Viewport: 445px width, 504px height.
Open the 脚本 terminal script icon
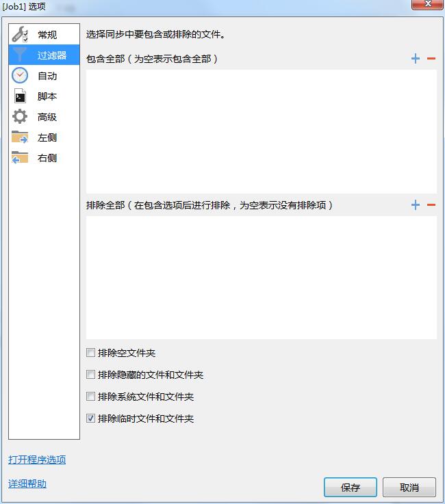(20, 96)
